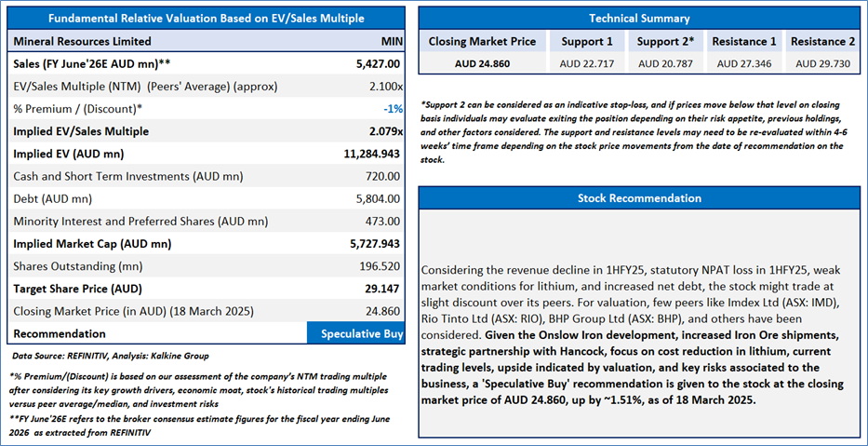Click the 5,727.943 market cap value
The image size is (868, 446).
[x=375, y=244]
